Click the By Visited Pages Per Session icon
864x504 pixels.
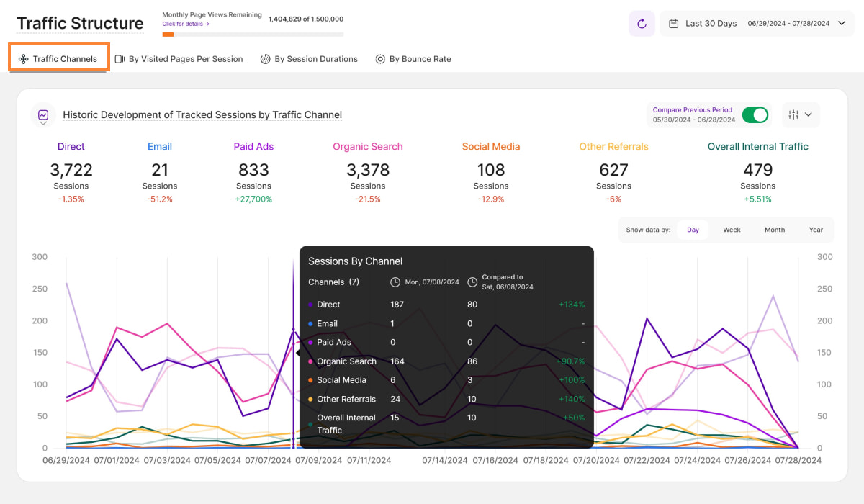click(x=118, y=58)
